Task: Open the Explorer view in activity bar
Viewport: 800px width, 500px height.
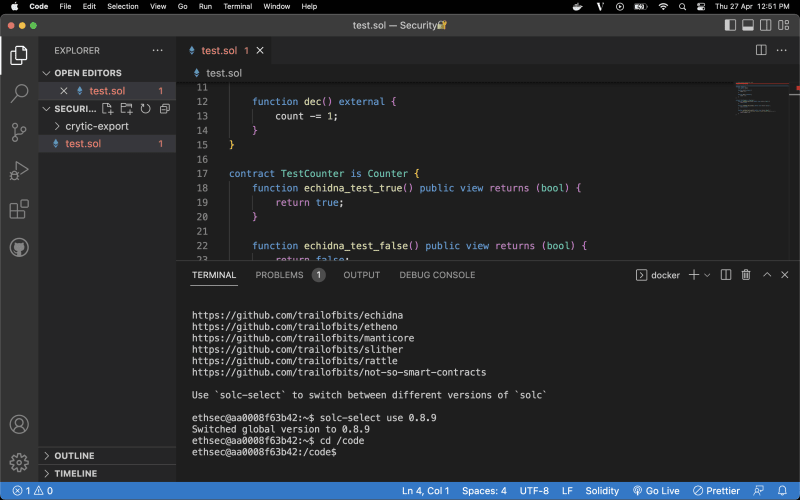Action: pos(19,55)
